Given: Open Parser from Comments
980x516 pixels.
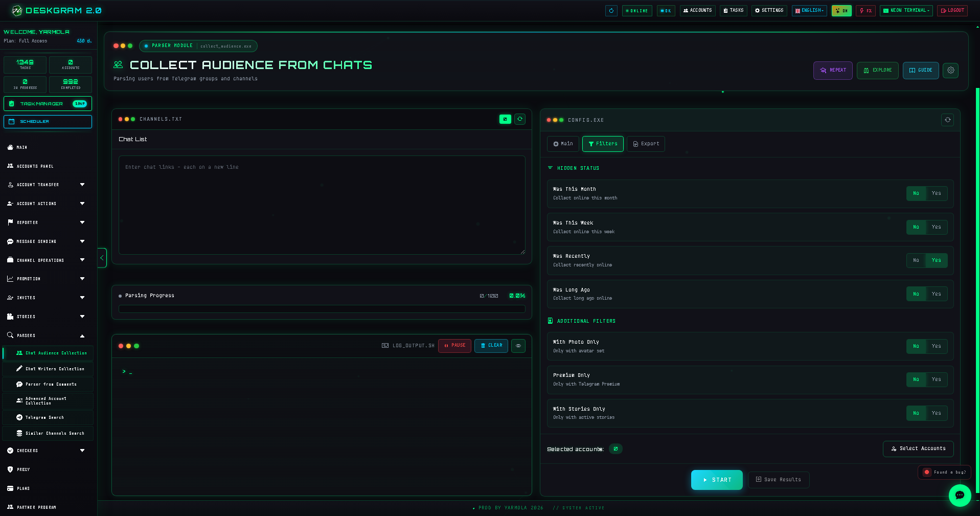Looking at the screenshot, I should point(48,384).
